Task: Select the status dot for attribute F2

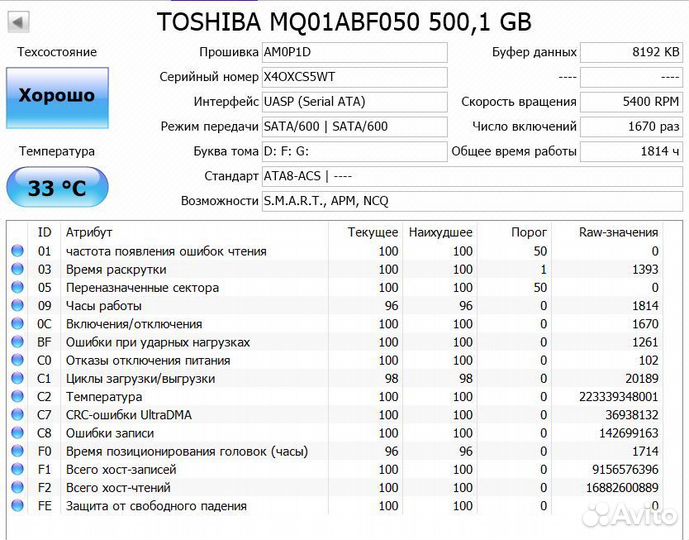Action: click(x=18, y=487)
